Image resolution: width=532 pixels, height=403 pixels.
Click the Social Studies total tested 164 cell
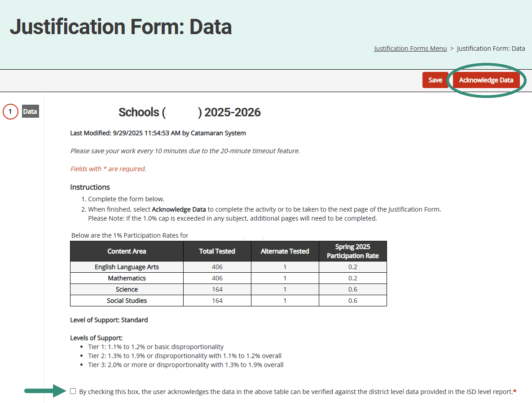[x=217, y=301]
